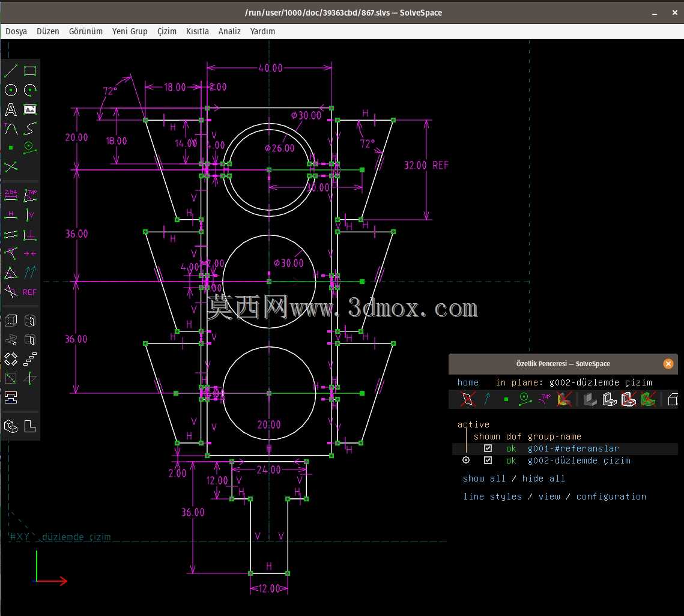
Task: Apply the equal length constraint tool
Action: (x=11, y=273)
